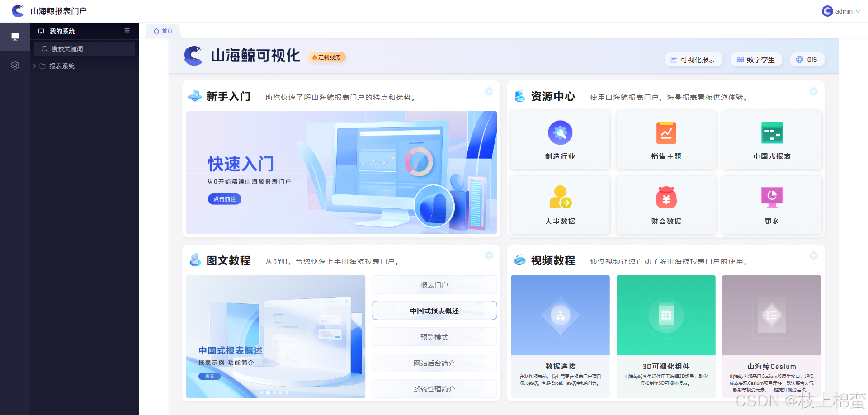Select the 系统管理简介 tutorial item
868x415 pixels.
pyautogui.click(x=434, y=389)
